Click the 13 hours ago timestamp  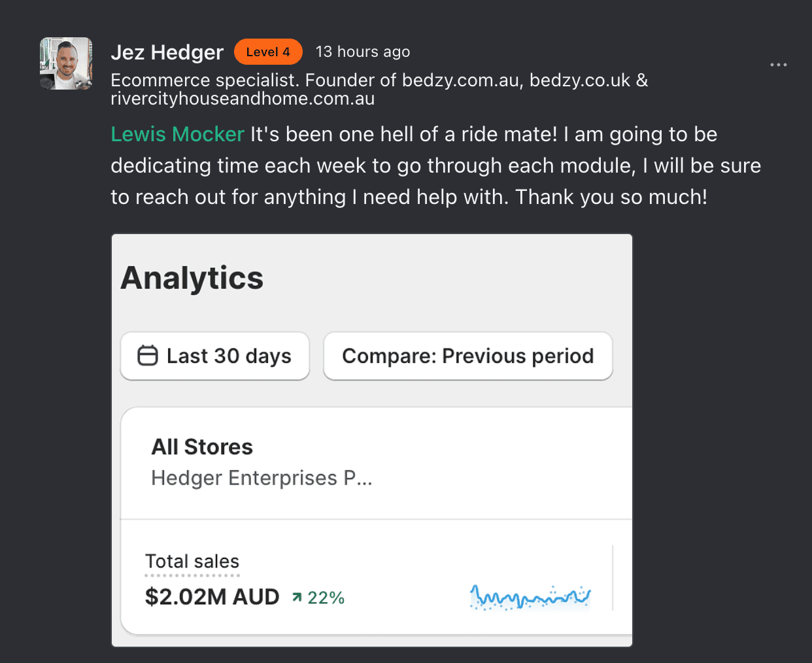363,52
